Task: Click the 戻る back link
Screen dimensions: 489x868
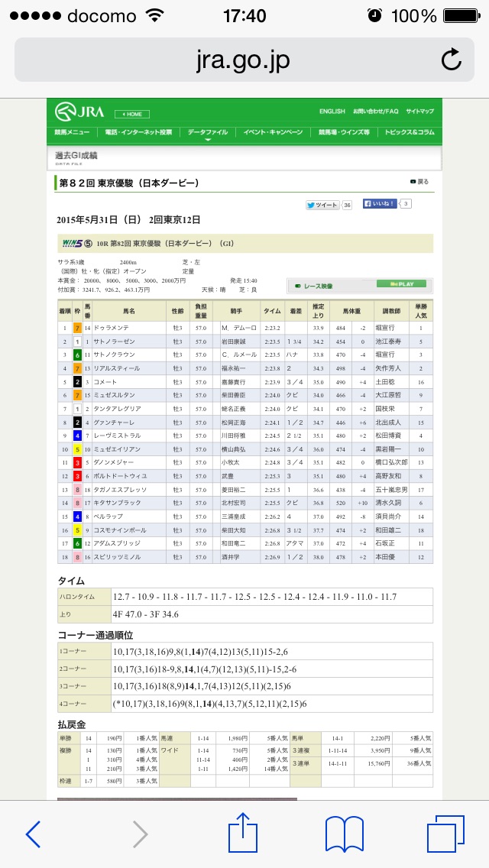Action: [419, 182]
